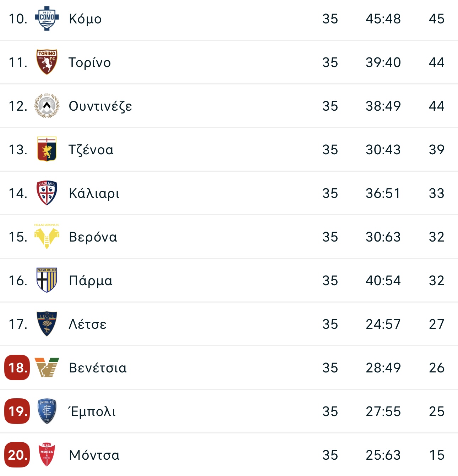Tap the yellow Hellas Verona crest
The width and height of the screenshot is (458, 476).
47,237
